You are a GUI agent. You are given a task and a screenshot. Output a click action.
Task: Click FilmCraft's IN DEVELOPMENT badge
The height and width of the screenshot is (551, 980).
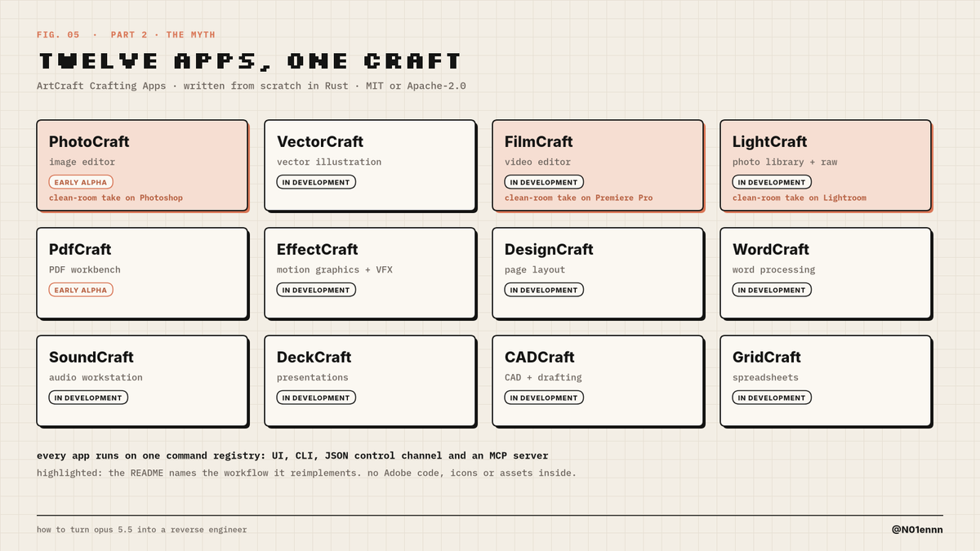tap(544, 182)
